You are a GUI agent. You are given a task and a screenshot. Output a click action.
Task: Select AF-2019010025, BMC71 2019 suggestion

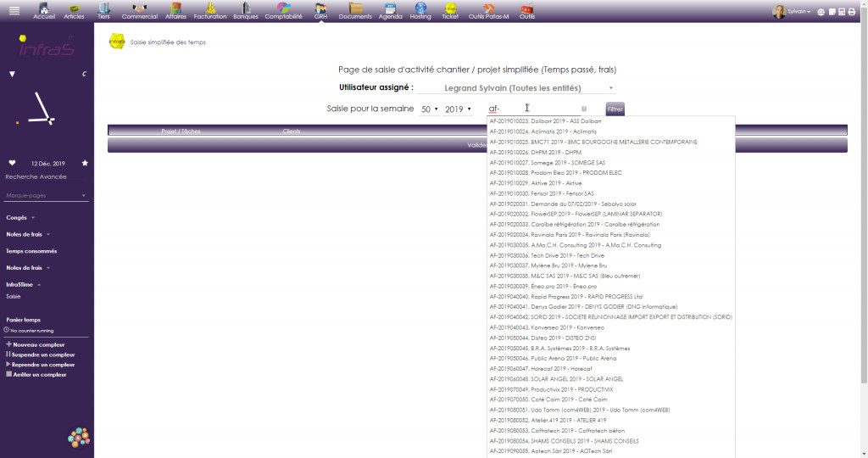coord(610,142)
